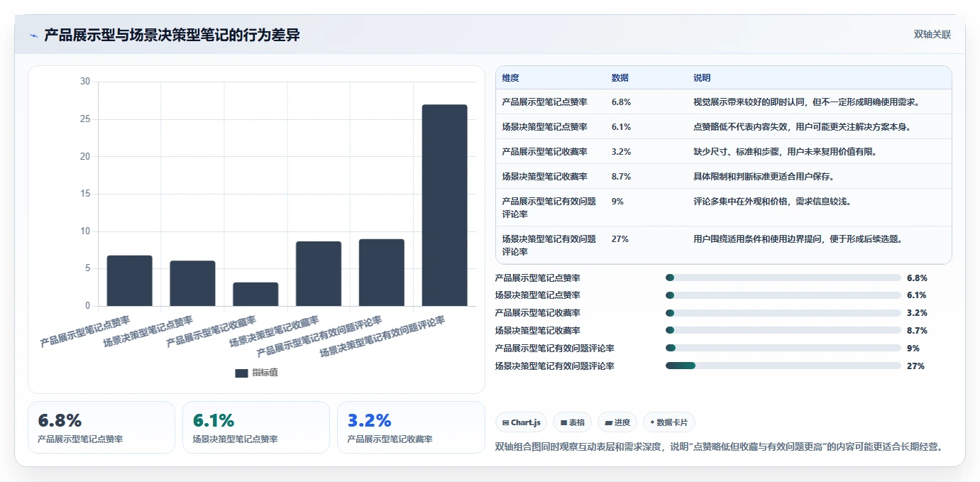Click the chart bar for 场景决策型笔记点赞率
This screenshot has height=482, width=980.
coord(192,283)
